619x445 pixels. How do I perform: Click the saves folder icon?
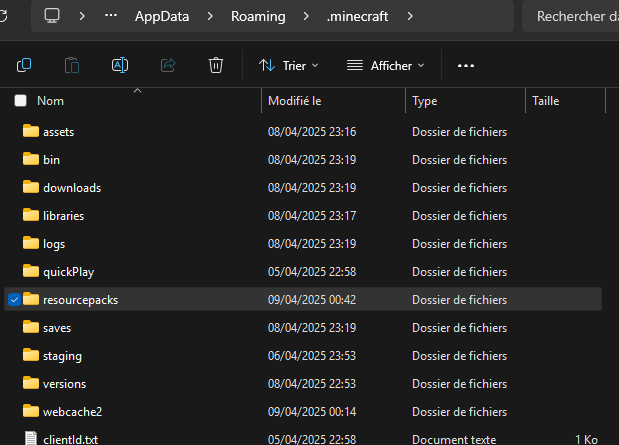coord(31,327)
